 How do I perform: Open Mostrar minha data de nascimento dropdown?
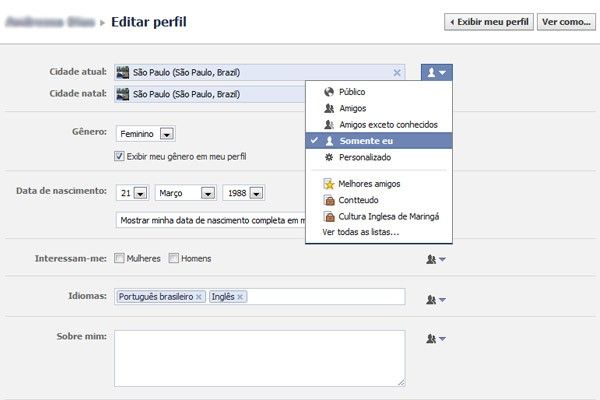[x=211, y=220]
